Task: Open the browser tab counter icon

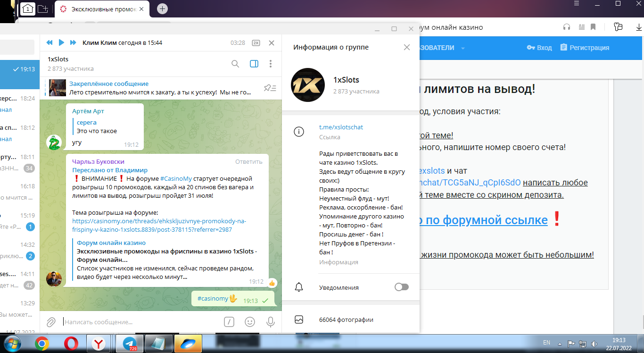Action: coord(28,8)
